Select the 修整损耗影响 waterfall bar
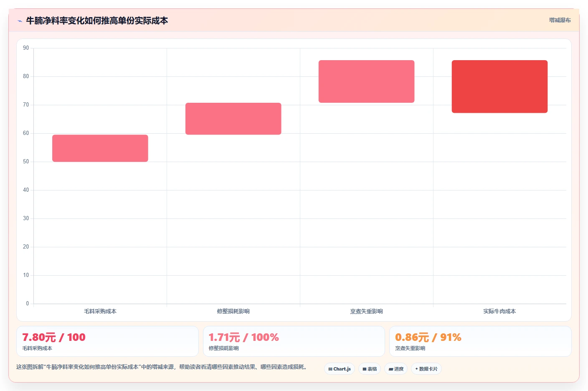 [233, 119]
